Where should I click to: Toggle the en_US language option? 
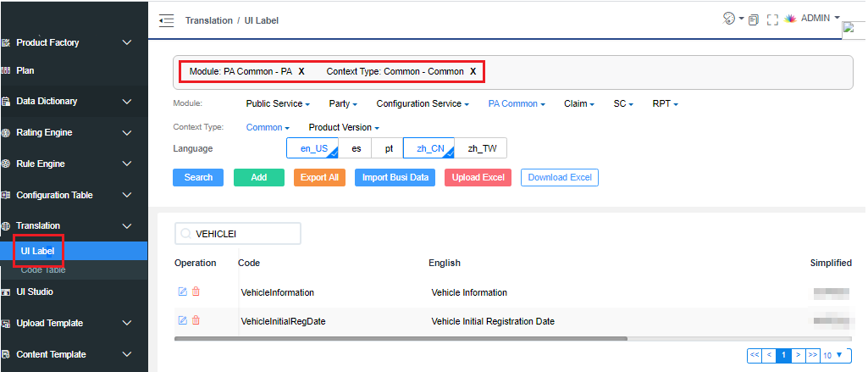click(312, 148)
